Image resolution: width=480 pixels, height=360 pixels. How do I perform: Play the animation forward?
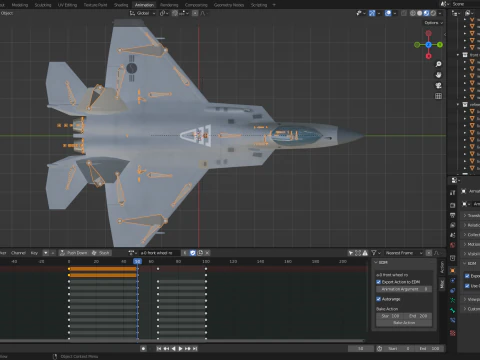(x=180, y=349)
